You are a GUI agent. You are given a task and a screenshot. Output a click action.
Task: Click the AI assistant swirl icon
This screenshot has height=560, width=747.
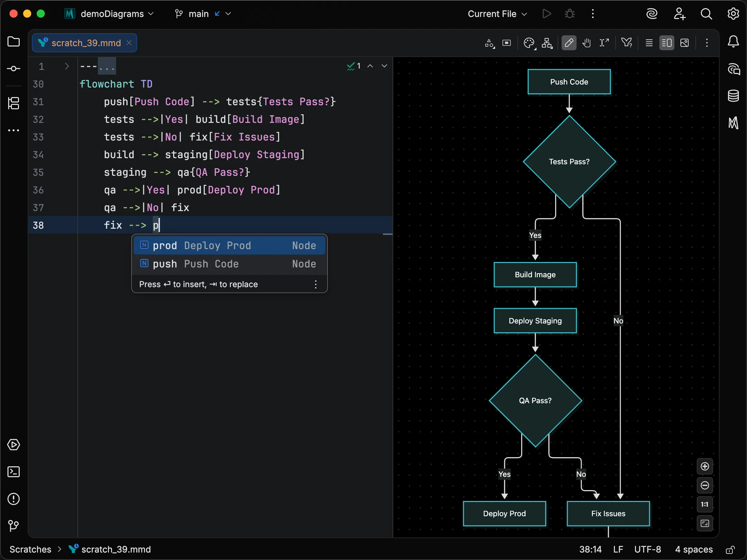pyautogui.click(x=652, y=14)
